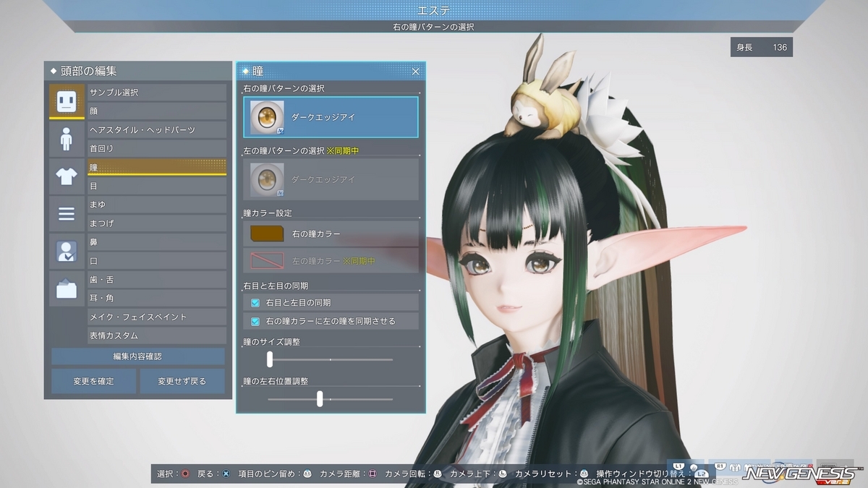The image size is (868, 488).
Task: Click 戻る cross button hint icon
Action: pyautogui.click(x=226, y=474)
